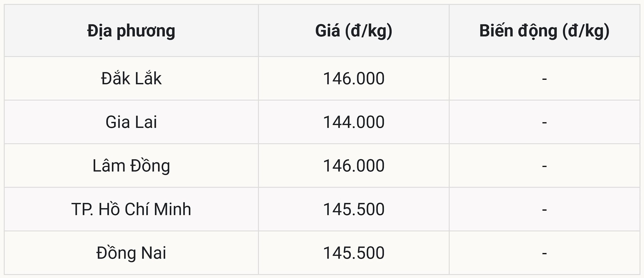Select the Đắk Lắk location cell

pos(131,78)
